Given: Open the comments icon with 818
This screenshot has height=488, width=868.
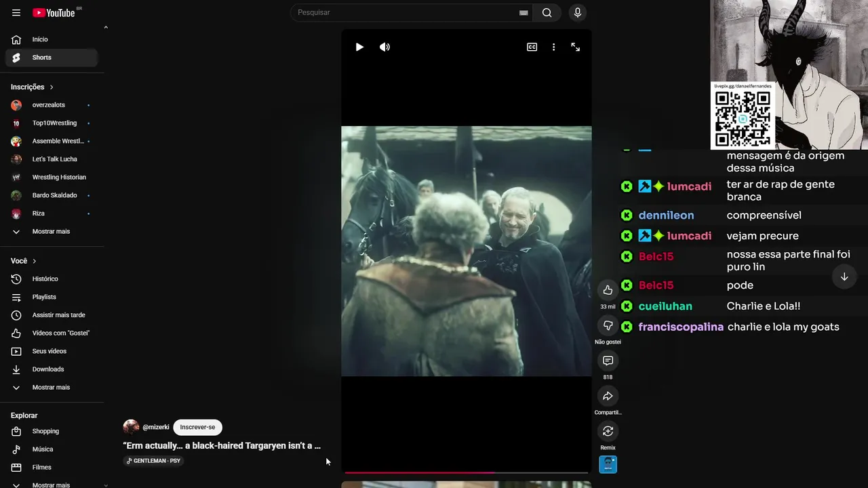Looking at the screenshot, I should coord(608,361).
